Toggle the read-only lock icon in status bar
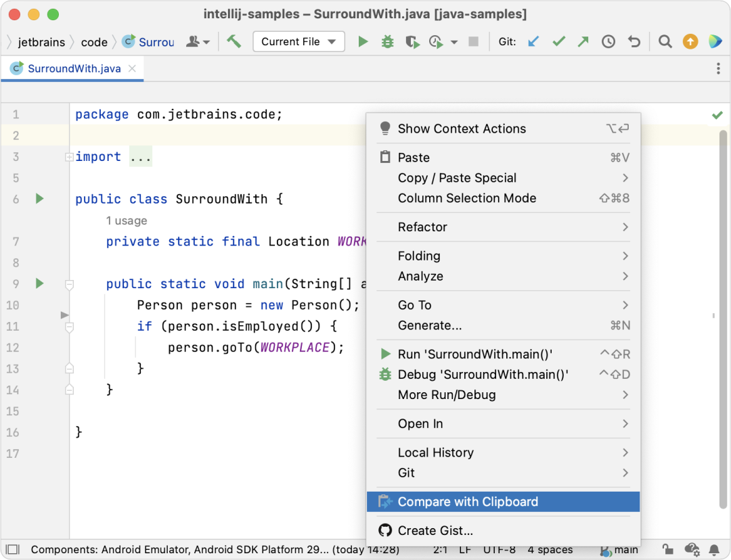Screen dimensions: 731x560 (667, 549)
